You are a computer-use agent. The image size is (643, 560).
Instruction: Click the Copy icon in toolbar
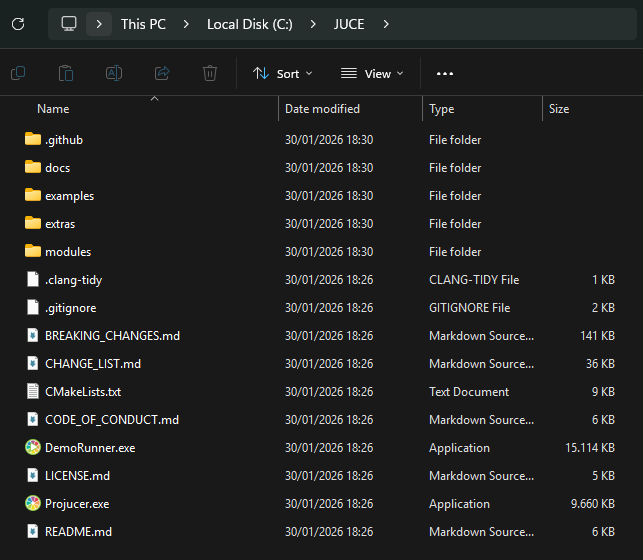18,73
